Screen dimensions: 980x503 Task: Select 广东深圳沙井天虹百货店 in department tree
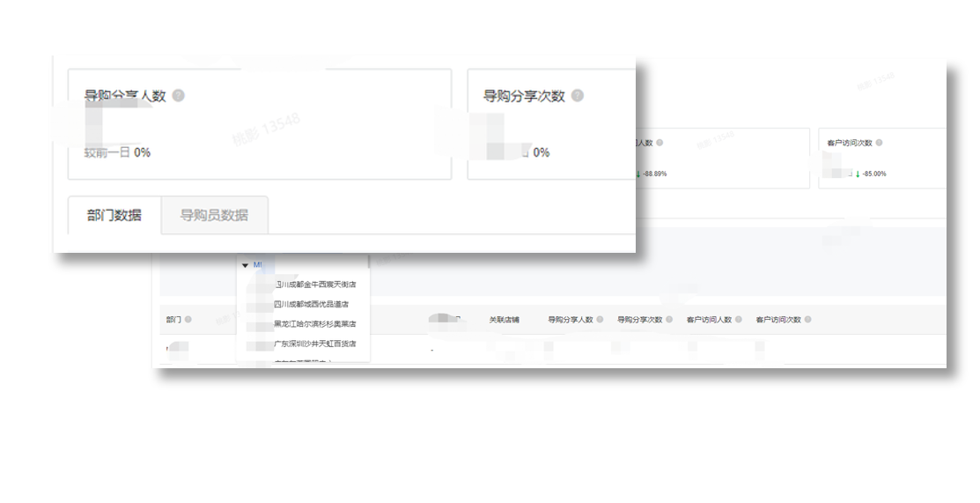[315, 344]
